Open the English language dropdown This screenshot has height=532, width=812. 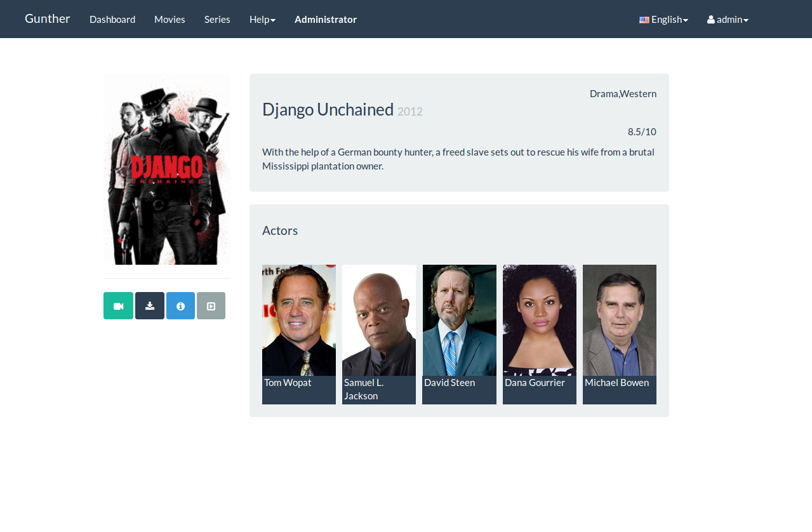pyautogui.click(x=664, y=20)
